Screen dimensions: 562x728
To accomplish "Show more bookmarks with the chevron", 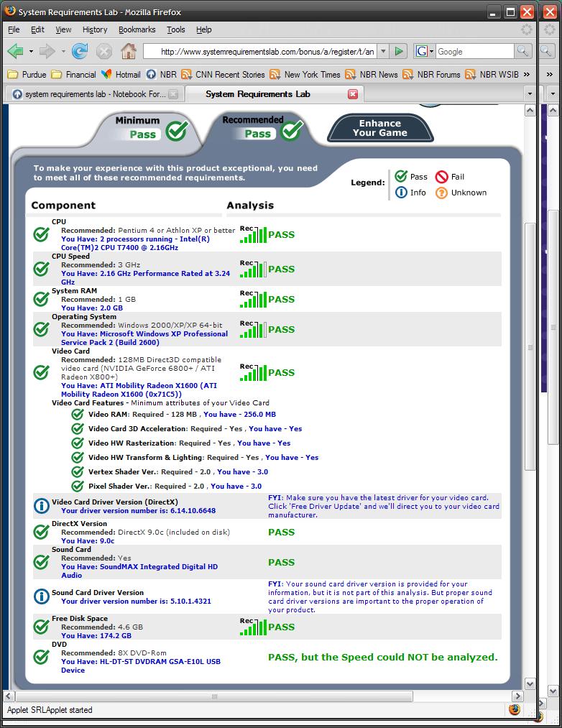I will [527, 74].
